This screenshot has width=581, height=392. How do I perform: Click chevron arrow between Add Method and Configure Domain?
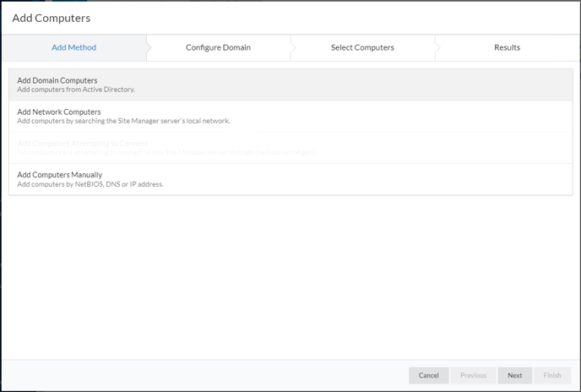pos(149,47)
